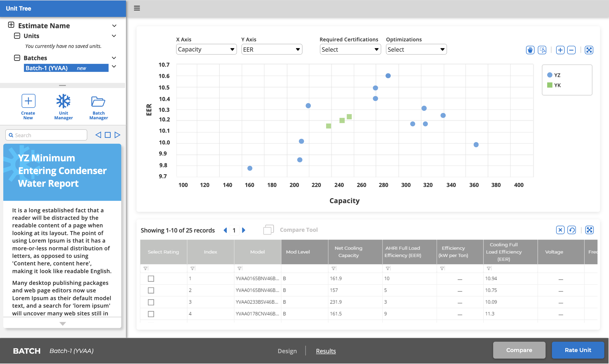The image size is (609, 364).
Task: Click the left triangle next to Search
Action: click(98, 135)
